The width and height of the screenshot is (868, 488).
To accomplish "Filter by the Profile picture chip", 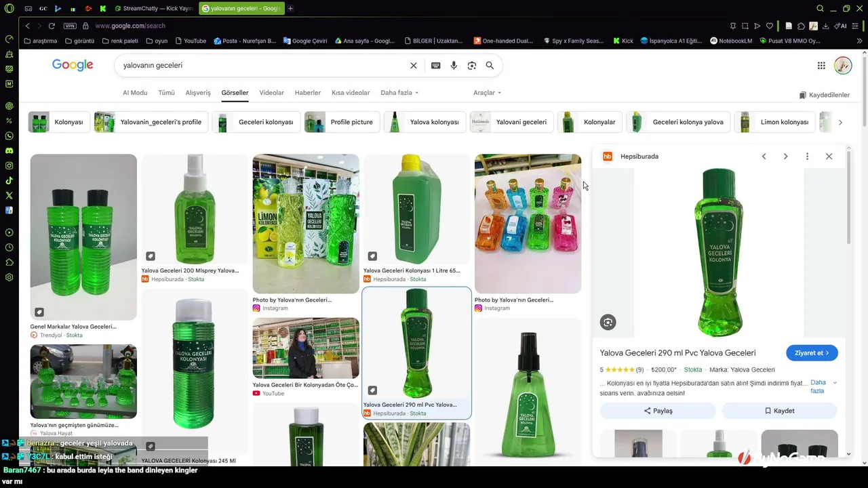I will [342, 122].
